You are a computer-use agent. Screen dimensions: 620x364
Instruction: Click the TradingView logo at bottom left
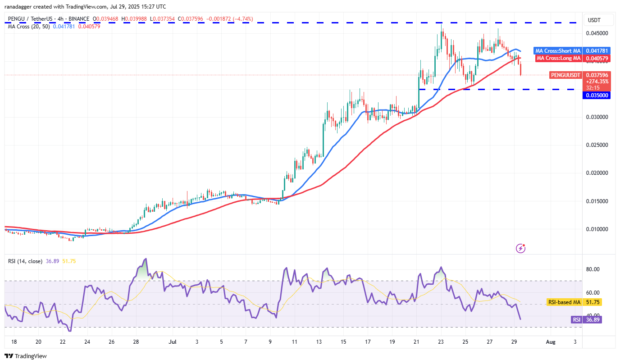[26, 356]
